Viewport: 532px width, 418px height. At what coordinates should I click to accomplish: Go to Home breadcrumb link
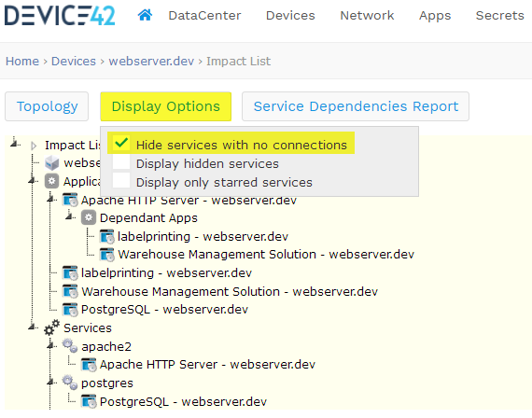(x=22, y=61)
